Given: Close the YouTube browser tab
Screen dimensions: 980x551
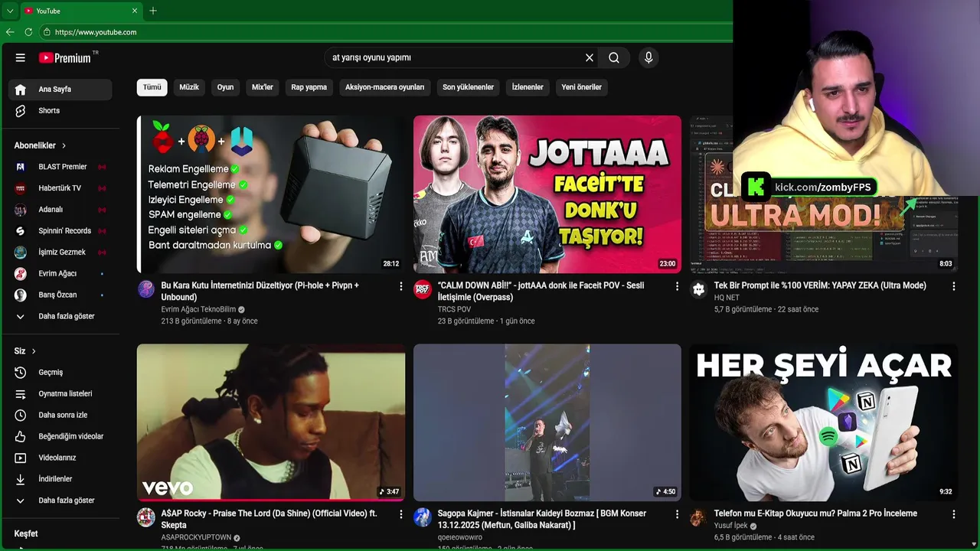Looking at the screenshot, I should click(x=135, y=11).
